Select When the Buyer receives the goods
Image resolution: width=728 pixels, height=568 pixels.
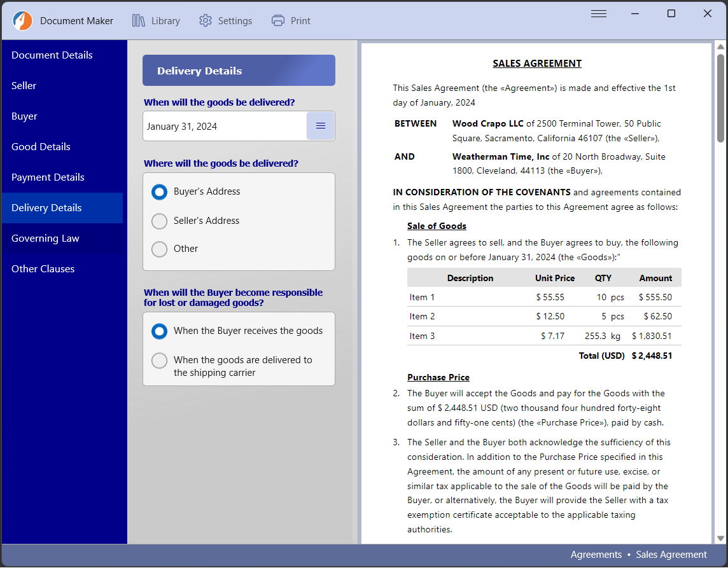coord(159,331)
